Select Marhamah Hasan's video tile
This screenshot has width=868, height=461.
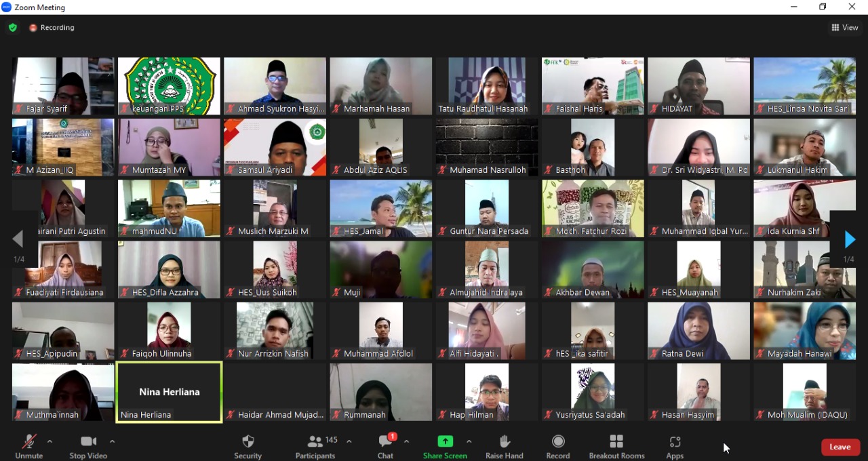pyautogui.click(x=381, y=86)
